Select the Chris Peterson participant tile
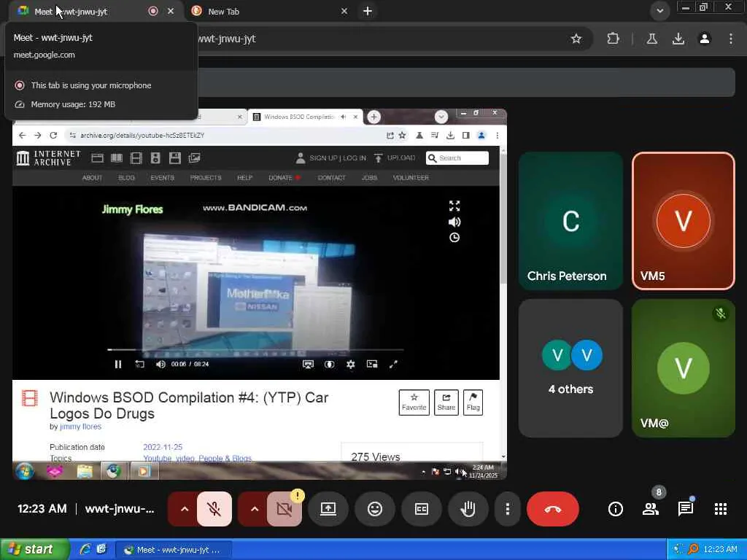 [x=570, y=221]
